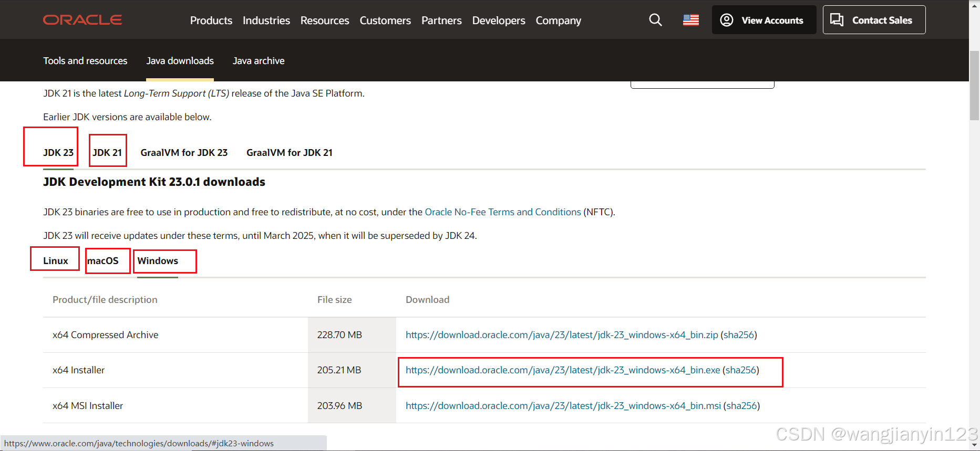Open sha256 link for the MSI installer

(741, 406)
